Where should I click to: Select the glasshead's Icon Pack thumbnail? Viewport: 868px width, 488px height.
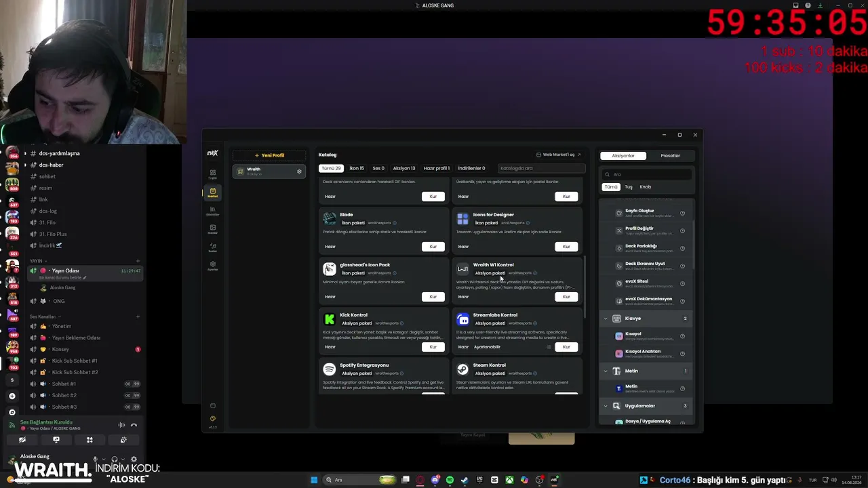coord(330,269)
